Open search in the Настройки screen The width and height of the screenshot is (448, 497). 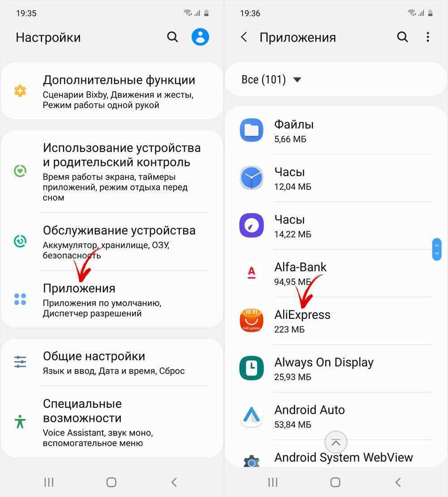[x=172, y=37]
